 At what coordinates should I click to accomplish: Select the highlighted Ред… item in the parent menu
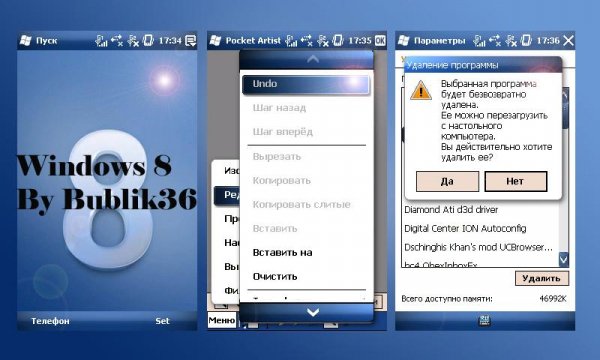tap(227, 195)
